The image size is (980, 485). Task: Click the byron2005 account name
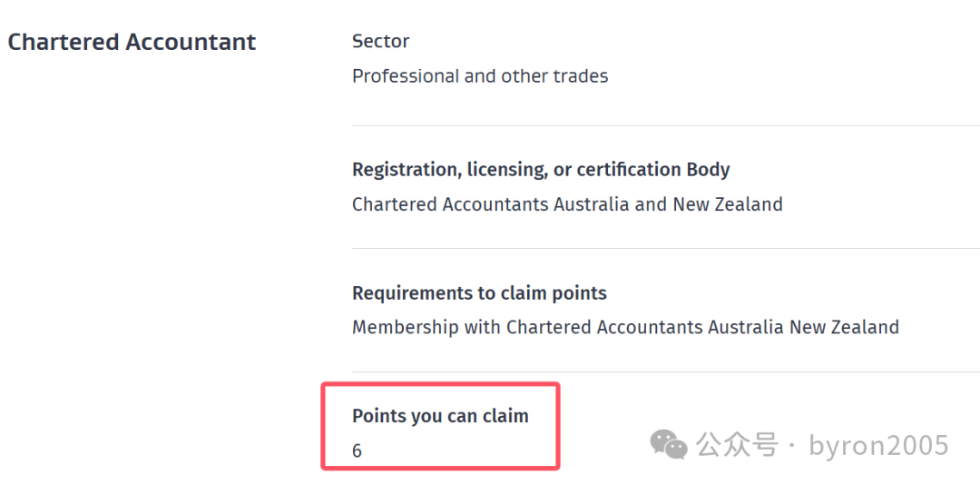pyautogui.click(x=878, y=445)
